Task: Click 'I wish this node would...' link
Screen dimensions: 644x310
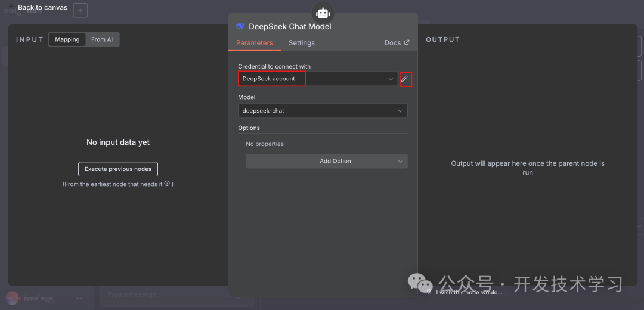Action: click(x=469, y=292)
